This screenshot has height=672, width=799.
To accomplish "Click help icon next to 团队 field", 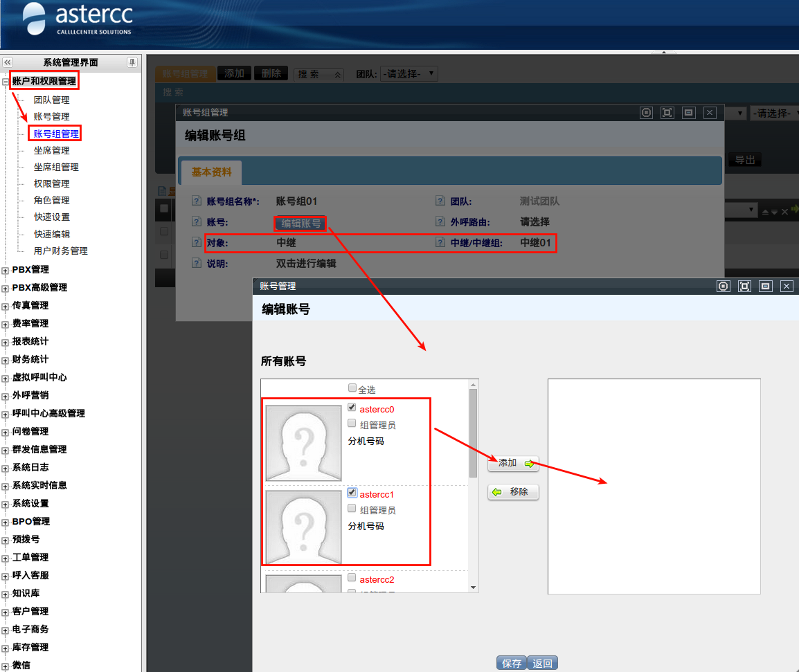I will pos(440,201).
